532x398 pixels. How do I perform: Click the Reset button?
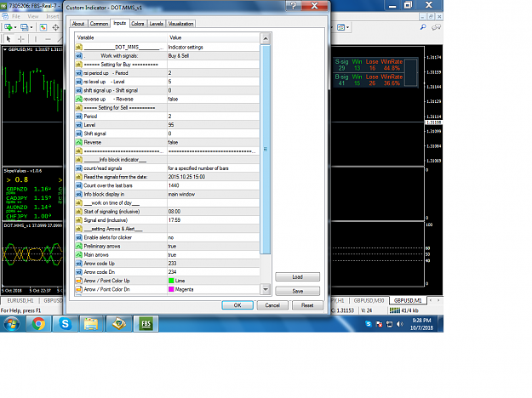307,305
